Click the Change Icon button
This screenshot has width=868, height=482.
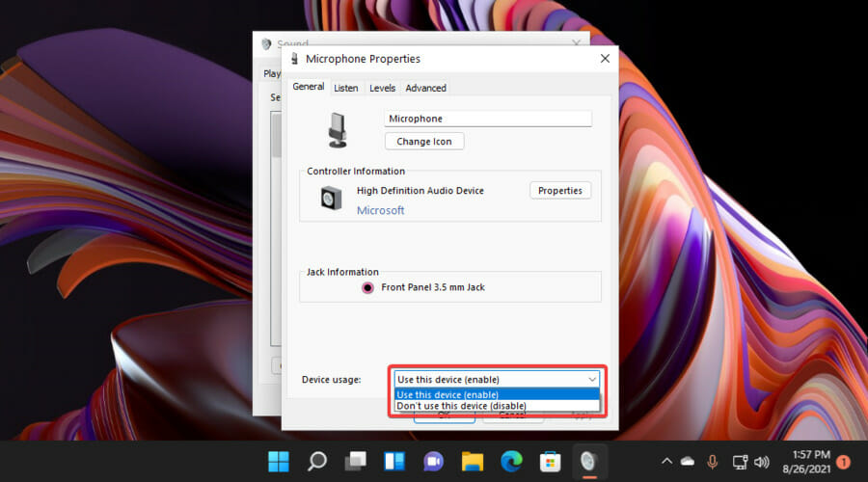pyautogui.click(x=424, y=141)
